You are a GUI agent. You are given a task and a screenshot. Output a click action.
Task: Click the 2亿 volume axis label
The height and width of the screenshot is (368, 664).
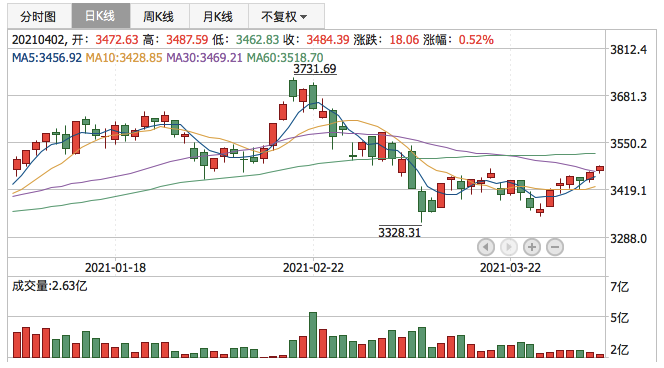tap(620, 350)
